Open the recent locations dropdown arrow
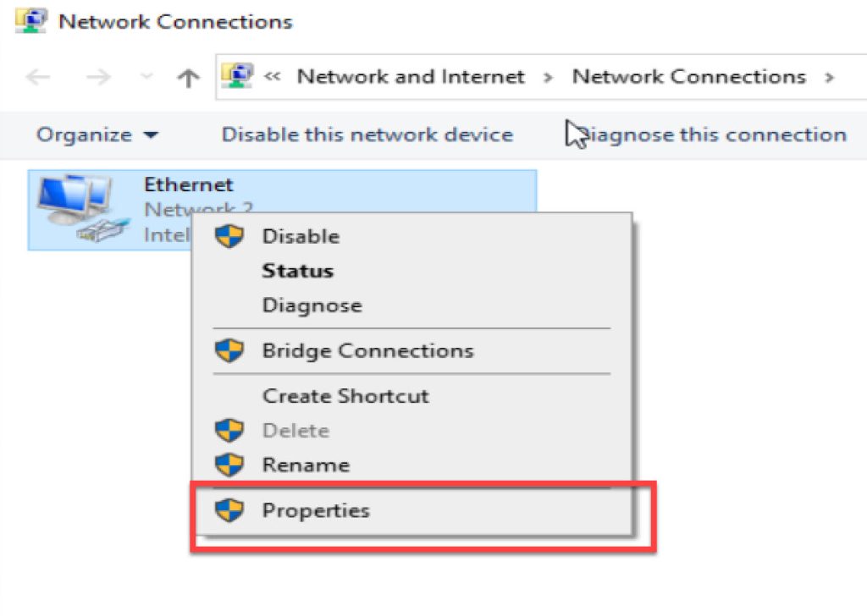The image size is (867, 616). 146,77
